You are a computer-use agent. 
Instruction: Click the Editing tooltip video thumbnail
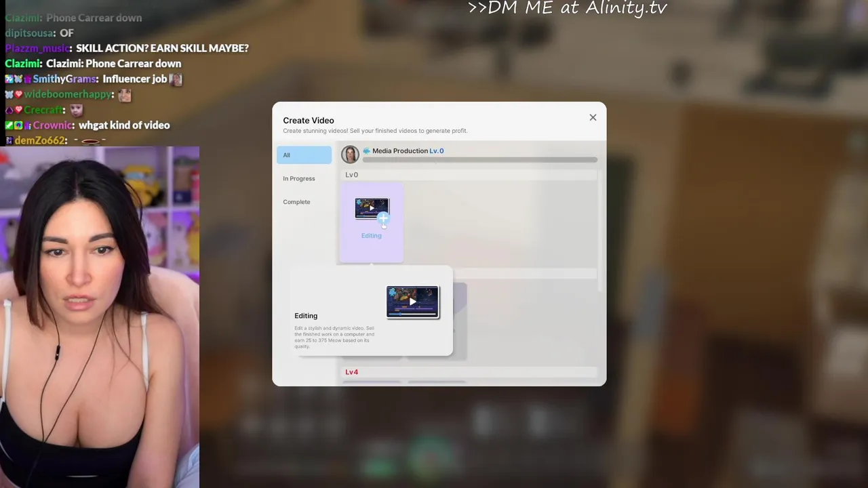coord(413,302)
